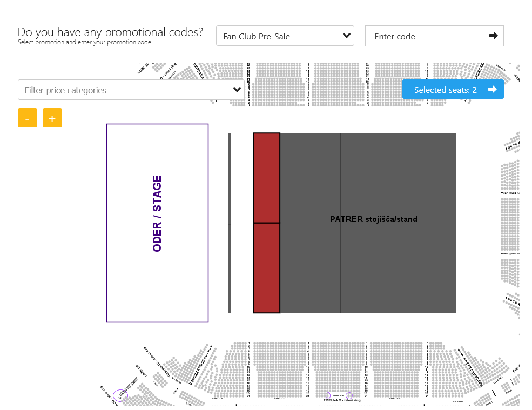
Task: Type area: click the Enter code field
Action: tap(427, 36)
